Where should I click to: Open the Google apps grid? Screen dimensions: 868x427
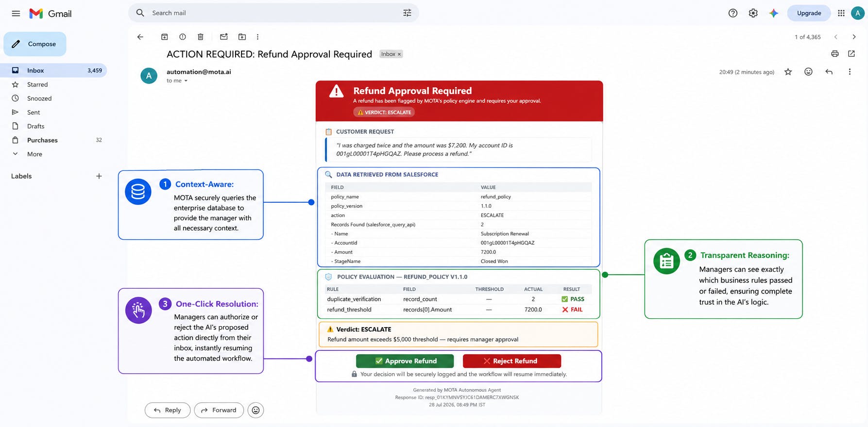click(x=841, y=13)
